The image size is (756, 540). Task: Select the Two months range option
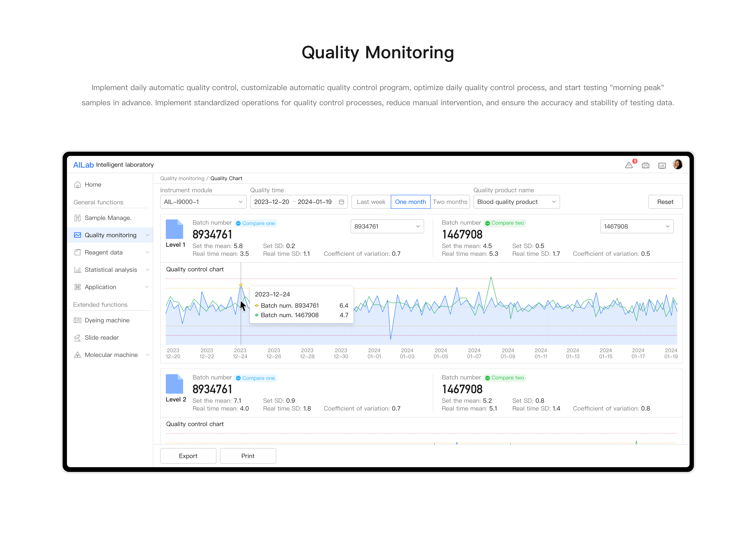pyautogui.click(x=450, y=202)
